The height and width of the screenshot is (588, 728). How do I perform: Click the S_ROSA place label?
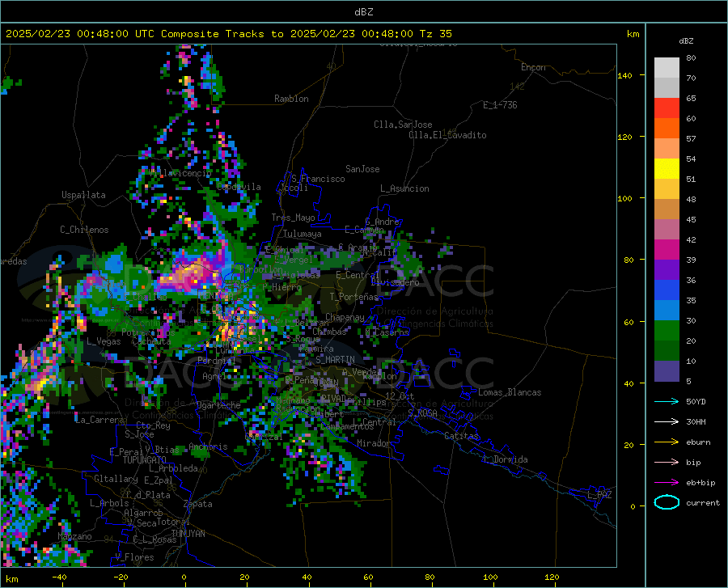click(422, 413)
